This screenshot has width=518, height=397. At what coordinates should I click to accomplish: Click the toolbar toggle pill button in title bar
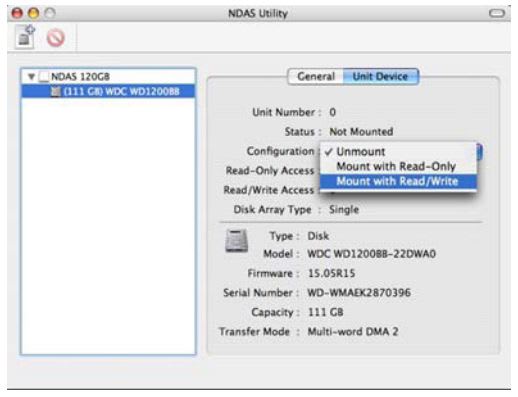click(x=497, y=13)
